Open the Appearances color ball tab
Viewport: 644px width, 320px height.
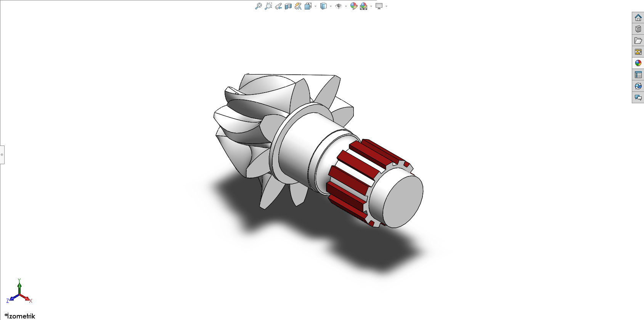click(x=638, y=63)
